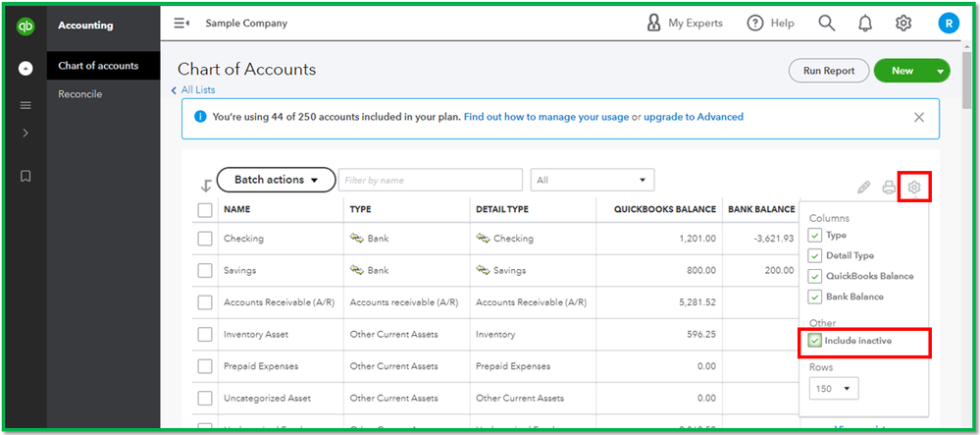
Task: Click the pencil edit icon above table
Action: coord(863,187)
